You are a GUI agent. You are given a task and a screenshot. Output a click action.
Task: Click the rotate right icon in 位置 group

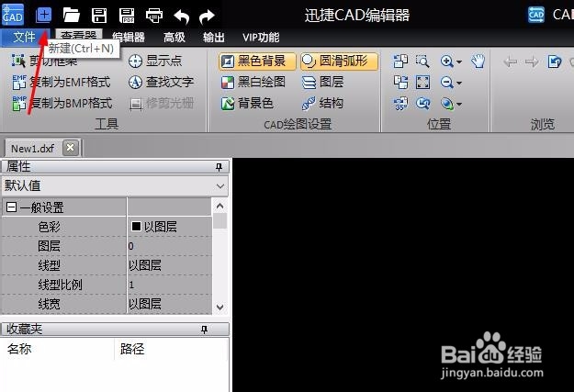(x=400, y=82)
